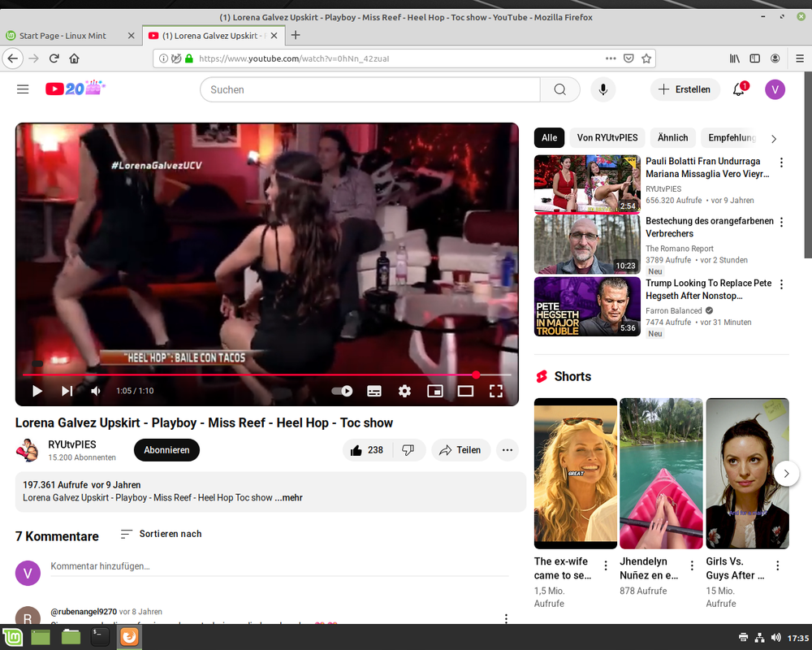Click the search magnifier button

559,89
